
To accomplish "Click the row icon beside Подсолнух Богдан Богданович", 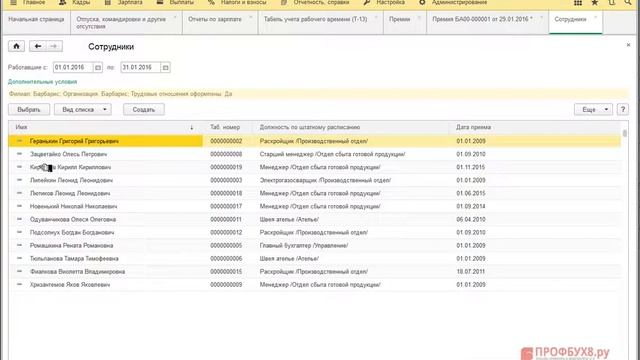I will [x=19, y=232].
